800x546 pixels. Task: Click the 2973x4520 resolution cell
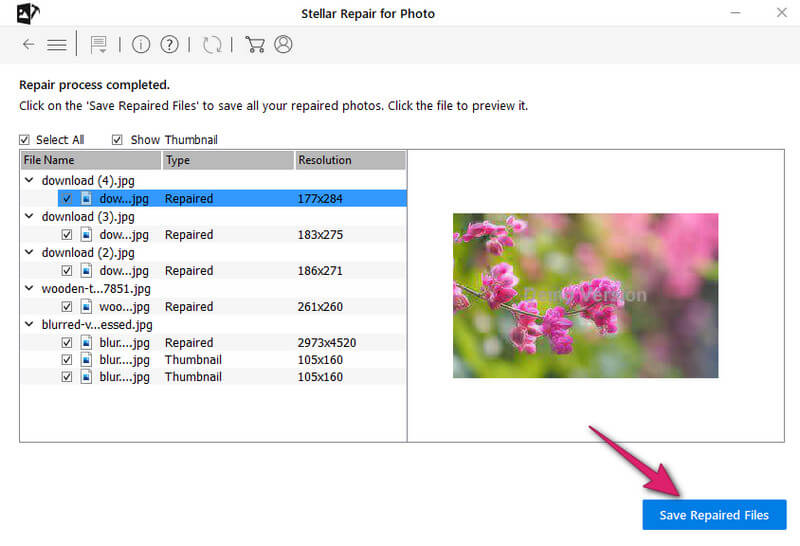327,342
